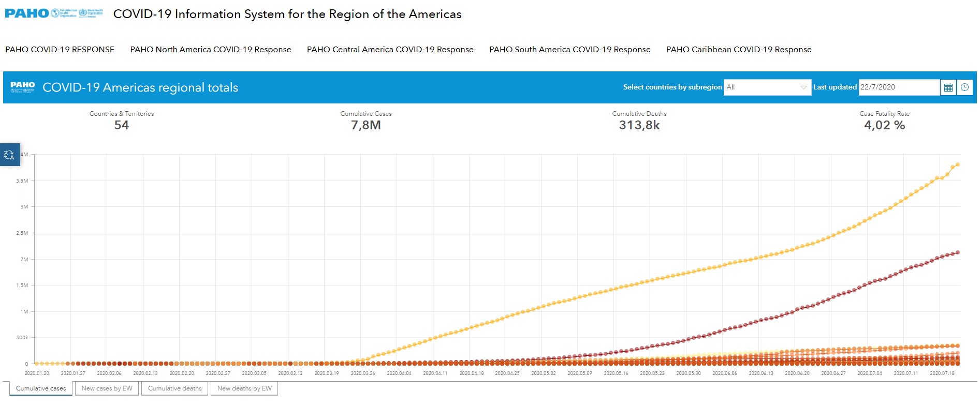Click the Last updated date field
Viewport: 980px width, 406px height.
tap(898, 87)
